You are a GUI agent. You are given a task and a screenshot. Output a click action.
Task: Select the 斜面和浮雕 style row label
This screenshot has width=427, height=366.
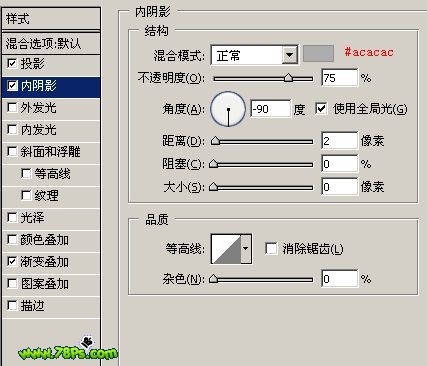click(x=50, y=152)
